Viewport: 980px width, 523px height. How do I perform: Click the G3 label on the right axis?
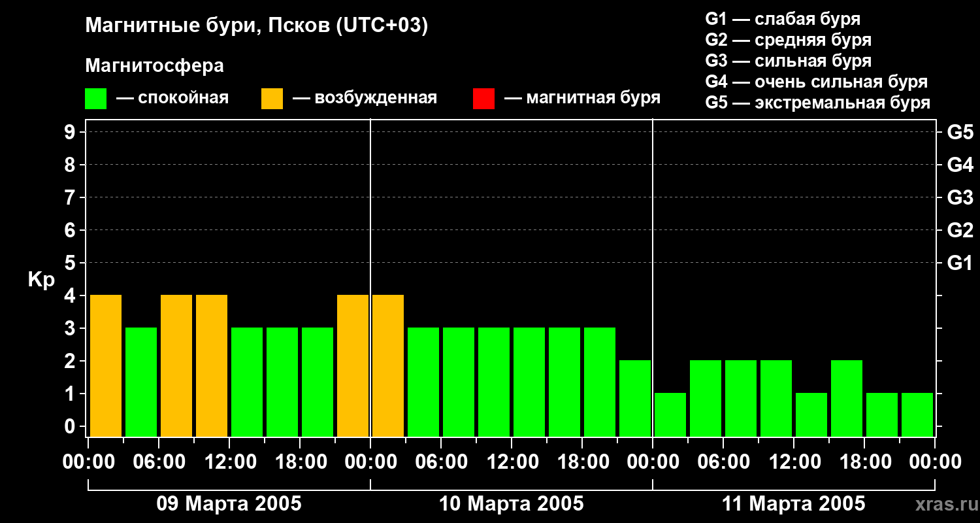[960, 197]
